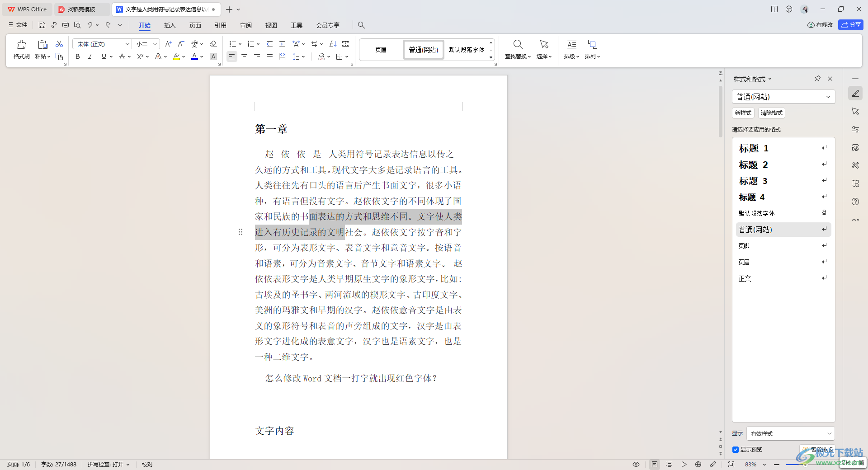868x470 pixels.
Task: Expand the line spacing dropdown
Action: pos(303,57)
